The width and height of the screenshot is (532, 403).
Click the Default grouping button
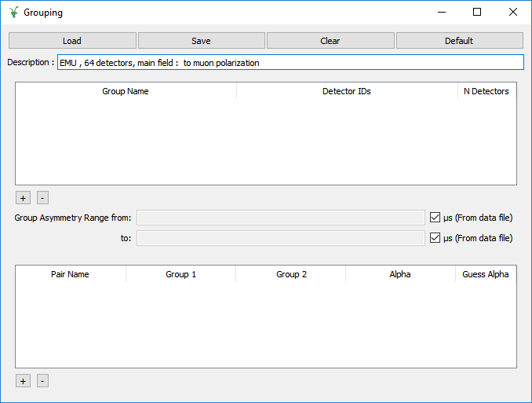(x=459, y=41)
